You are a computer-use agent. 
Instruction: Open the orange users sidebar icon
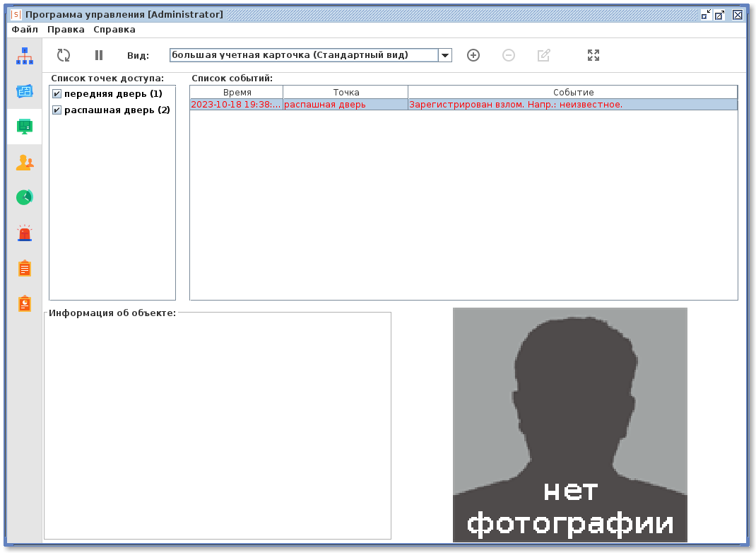pos(25,162)
